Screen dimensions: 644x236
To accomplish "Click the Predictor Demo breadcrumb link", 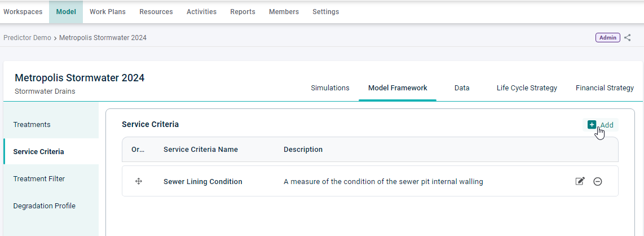I will [27, 38].
